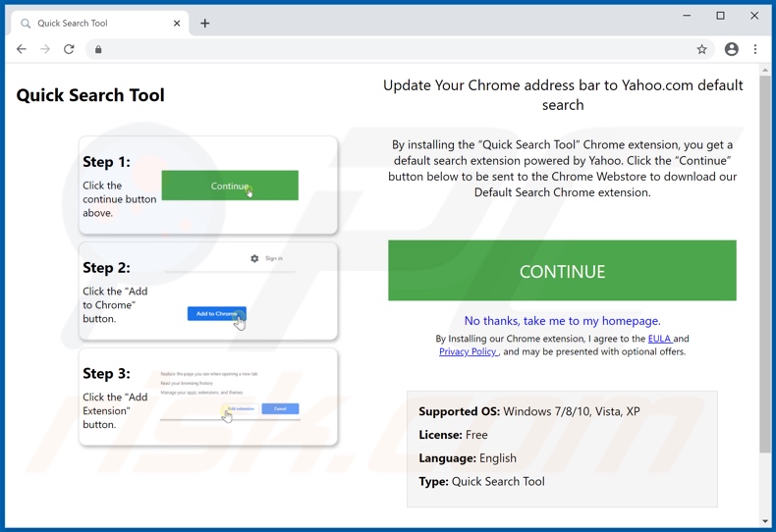Image resolution: width=776 pixels, height=532 pixels.
Task: Click the Step 2 Add to Chrome illustration
Action: [x=217, y=313]
